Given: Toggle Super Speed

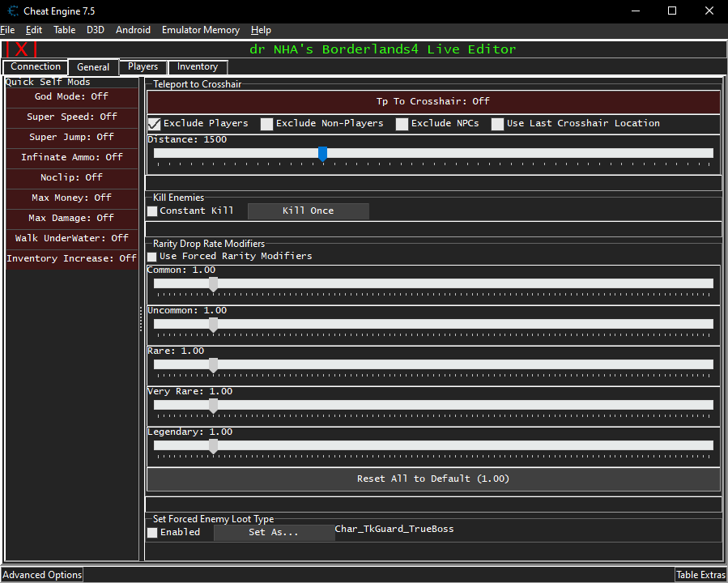Looking at the screenshot, I should 71,117.
